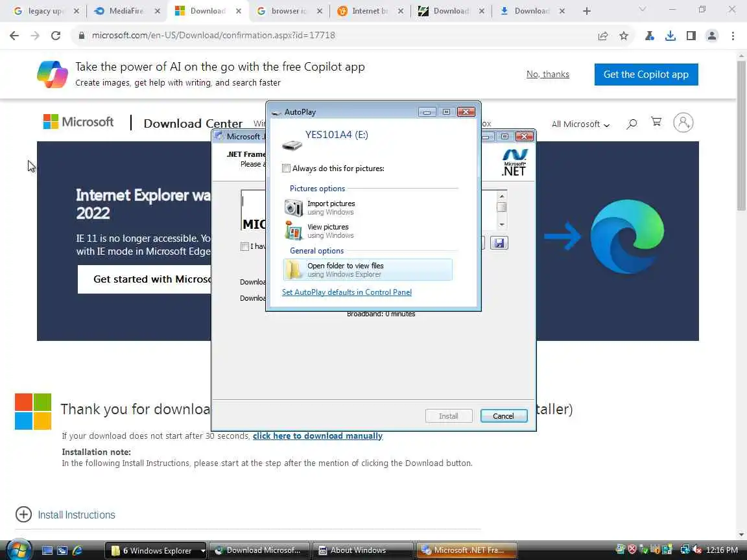Click the license text scrollbar down arrow
The image size is (747, 560).
pyautogui.click(x=502, y=224)
